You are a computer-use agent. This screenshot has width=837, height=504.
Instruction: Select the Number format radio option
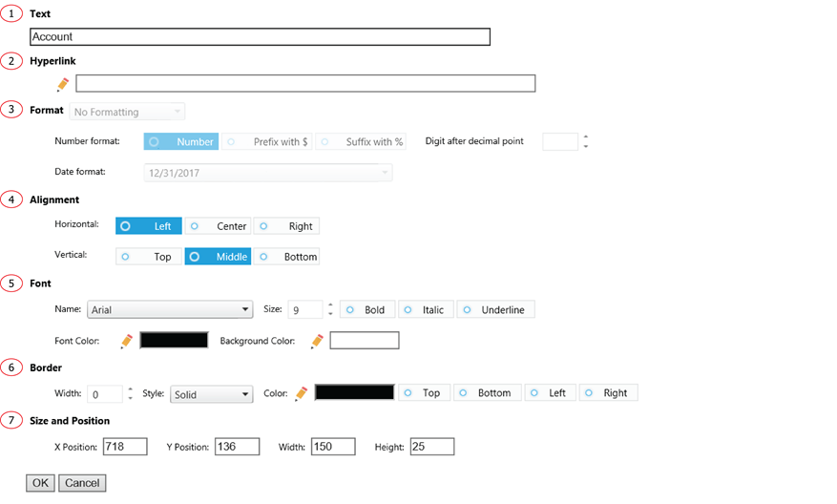pos(181,141)
